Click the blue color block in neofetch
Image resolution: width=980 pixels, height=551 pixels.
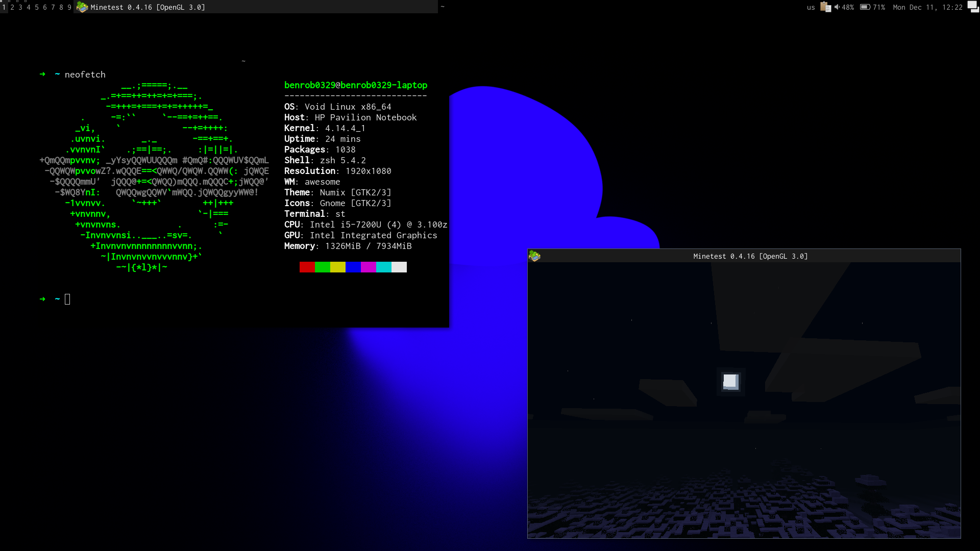click(353, 267)
